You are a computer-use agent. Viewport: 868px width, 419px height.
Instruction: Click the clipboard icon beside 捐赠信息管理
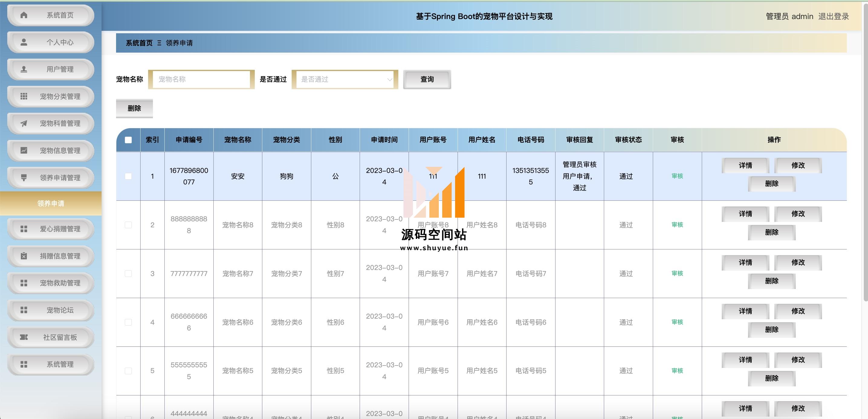[x=24, y=256]
